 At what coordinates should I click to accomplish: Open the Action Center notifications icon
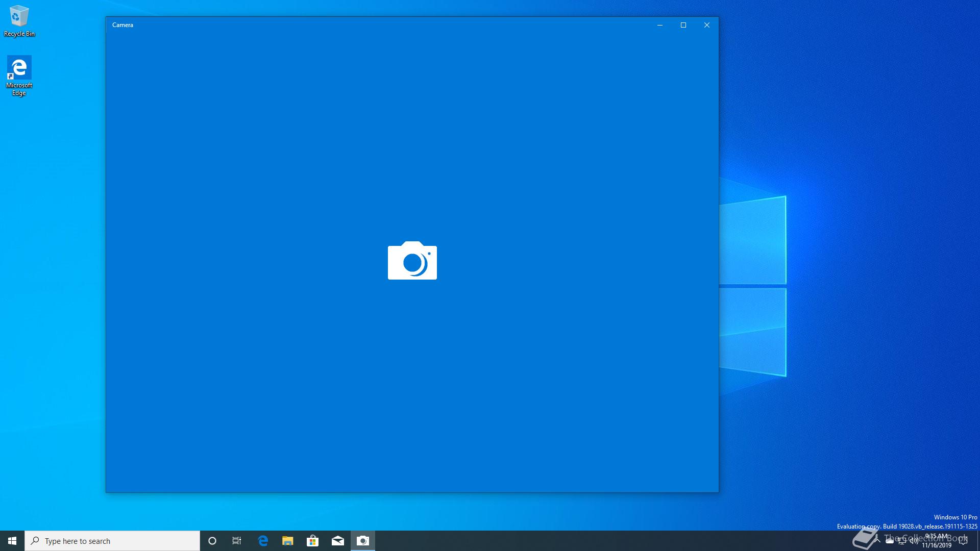[x=963, y=541]
